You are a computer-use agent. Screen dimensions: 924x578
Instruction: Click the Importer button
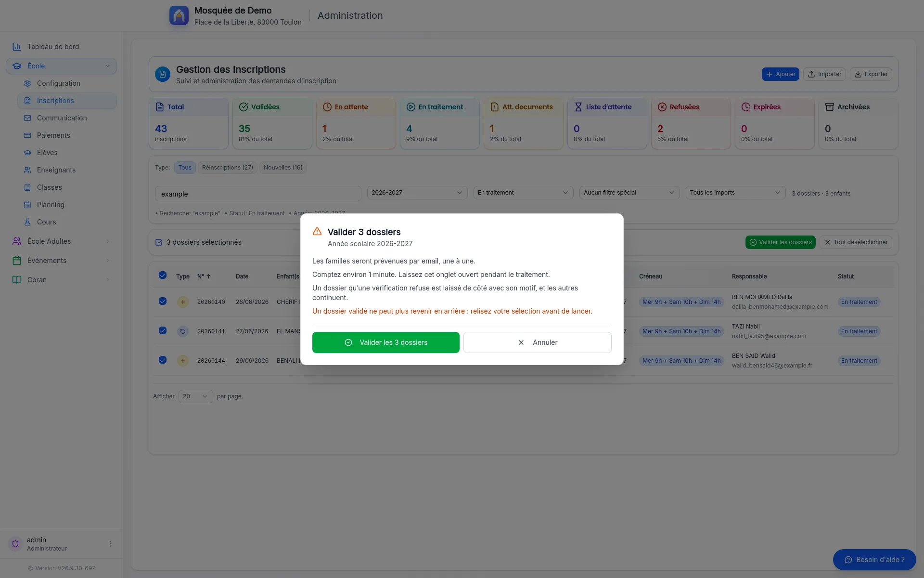tap(824, 74)
